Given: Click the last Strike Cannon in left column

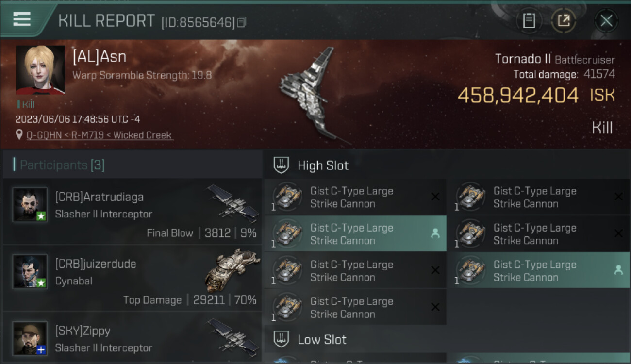Looking at the screenshot, I should (355, 307).
